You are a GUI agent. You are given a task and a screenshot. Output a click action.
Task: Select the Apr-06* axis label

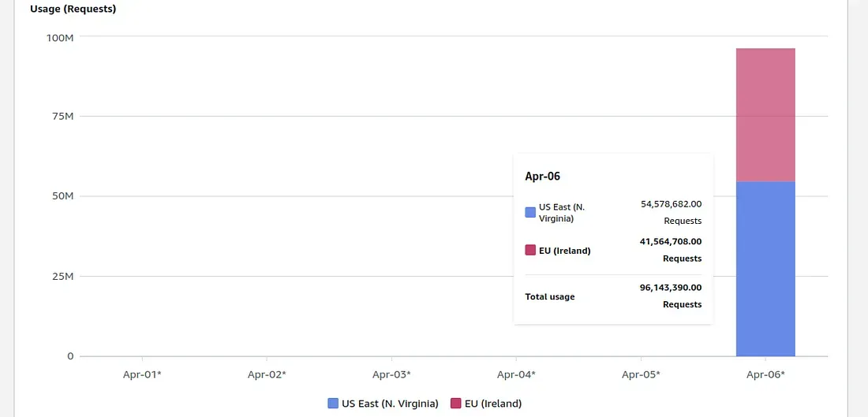pos(765,374)
